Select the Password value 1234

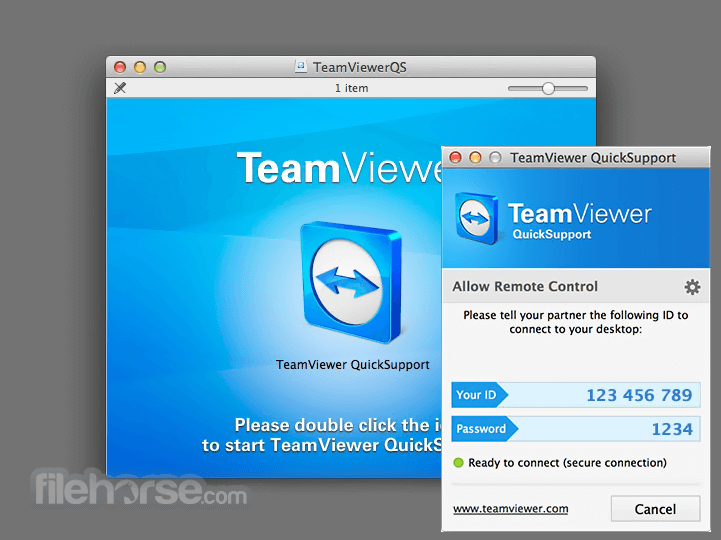coord(672,429)
